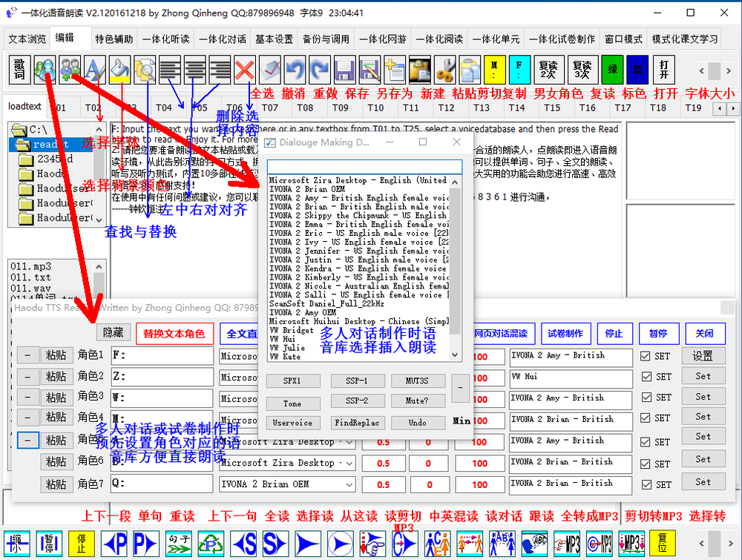Image resolution: width=742 pixels, height=560 pixels.
Task: Toggle SET checkbox in 角色4 row
Action: pos(645,418)
